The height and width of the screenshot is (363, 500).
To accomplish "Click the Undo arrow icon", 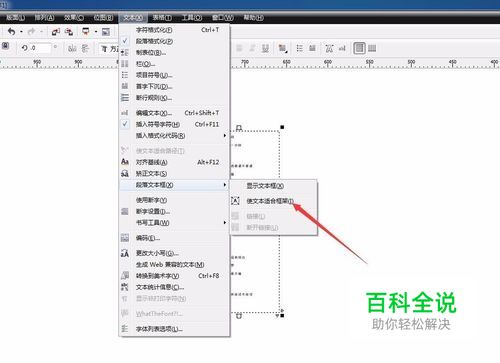I will pos(11,32).
